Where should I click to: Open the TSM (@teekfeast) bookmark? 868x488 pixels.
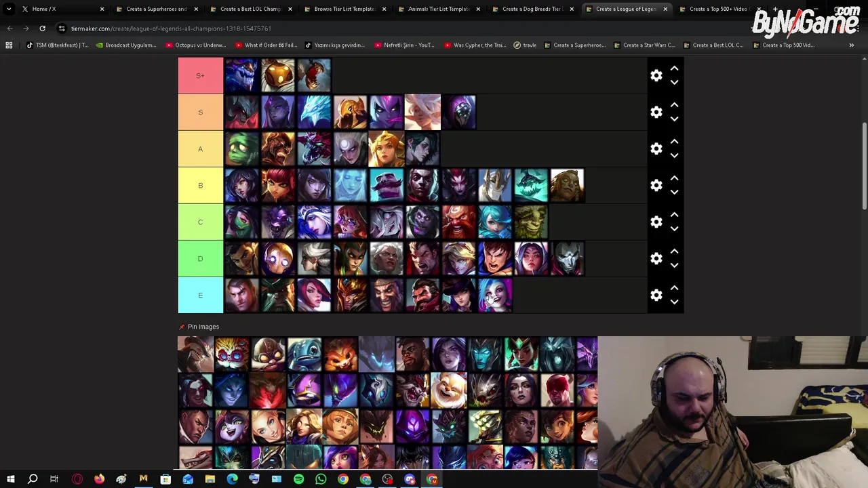[57, 45]
